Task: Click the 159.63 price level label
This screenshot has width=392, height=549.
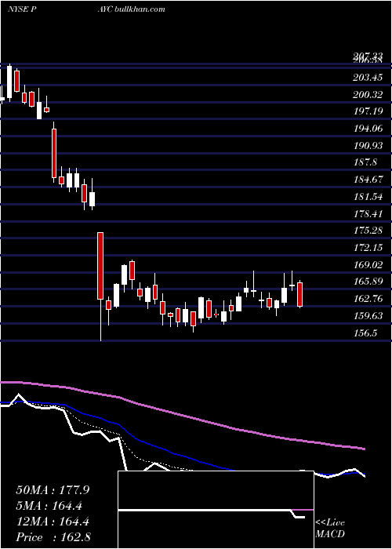Action: pos(368,316)
